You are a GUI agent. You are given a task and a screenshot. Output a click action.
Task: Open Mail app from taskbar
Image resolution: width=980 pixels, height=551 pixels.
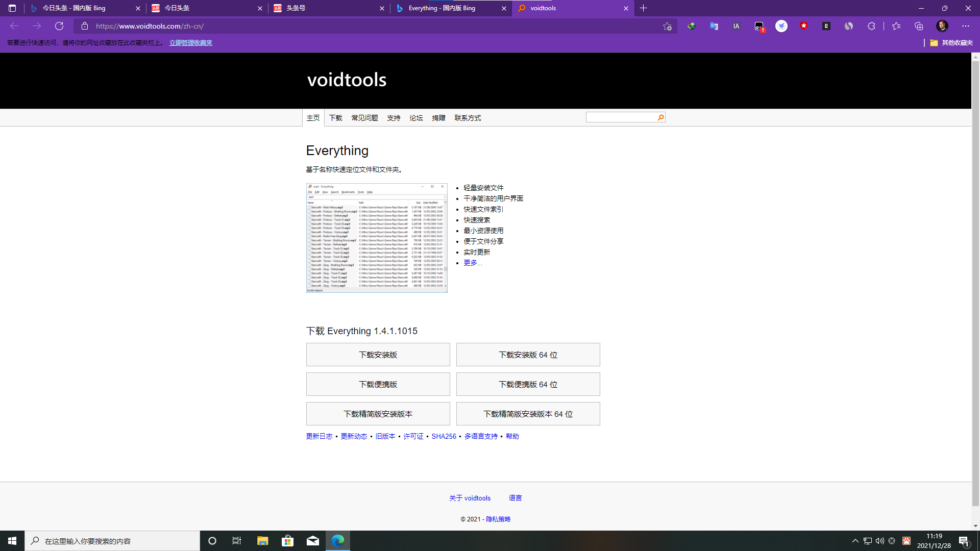tap(313, 541)
